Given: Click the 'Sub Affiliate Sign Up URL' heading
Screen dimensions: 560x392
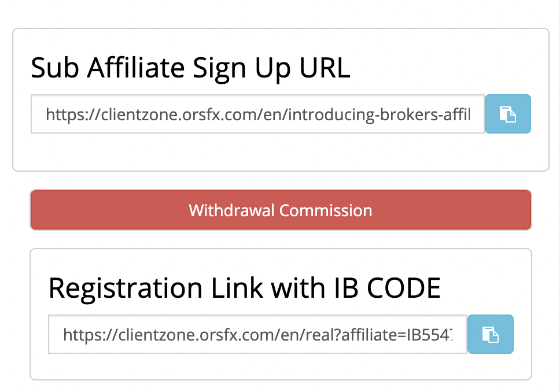Looking at the screenshot, I should pyautogui.click(x=190, y=68).
